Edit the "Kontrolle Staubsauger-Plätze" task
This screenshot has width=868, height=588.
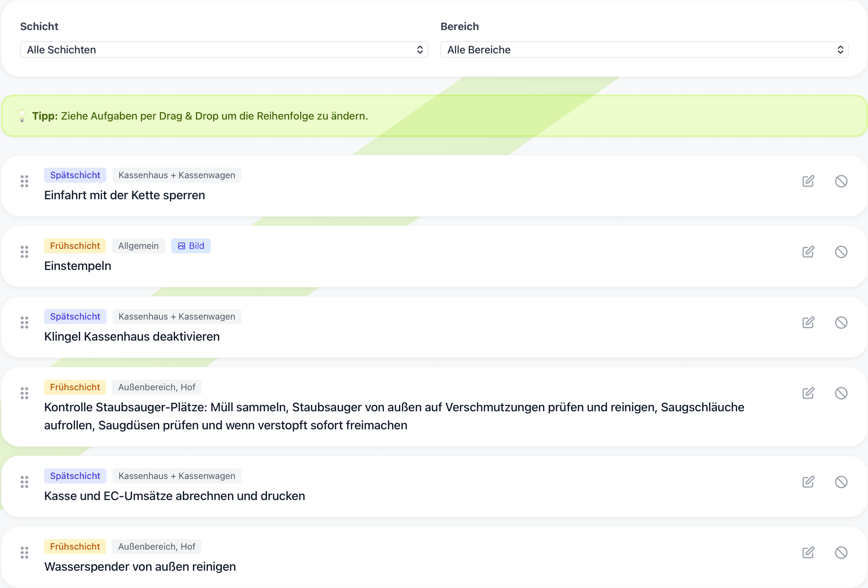coord(808,393)
